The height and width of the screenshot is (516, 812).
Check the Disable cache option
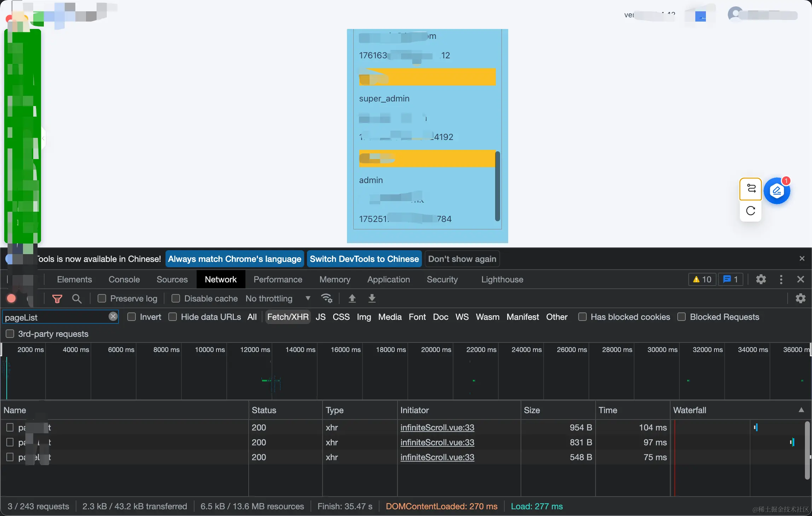click(176, 299)
